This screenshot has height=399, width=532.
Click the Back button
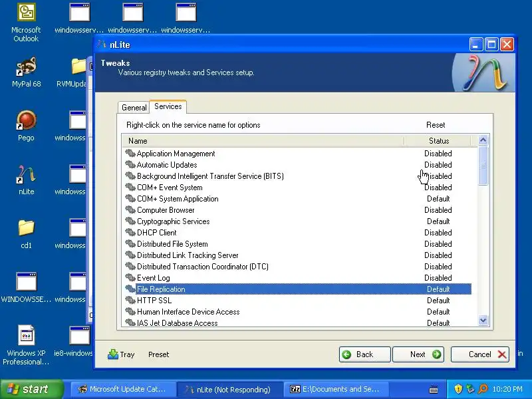pos(364,354)
